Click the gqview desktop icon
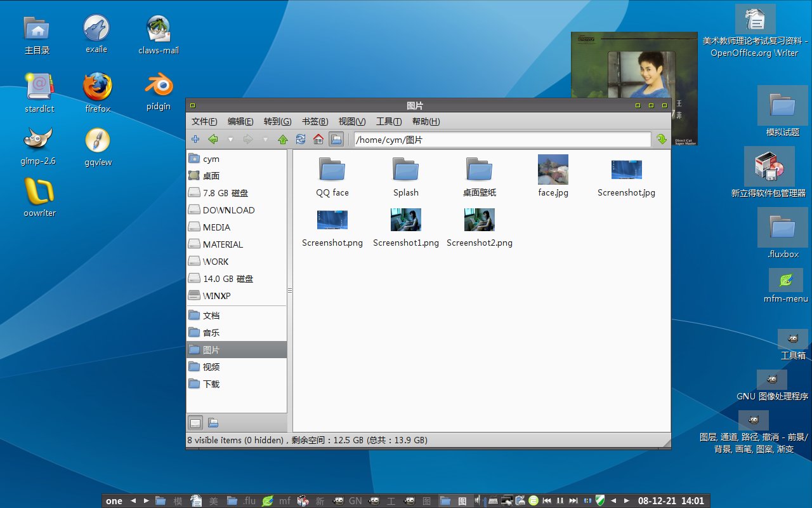Viewport: 812px width, 508px height. pos(98,147)
